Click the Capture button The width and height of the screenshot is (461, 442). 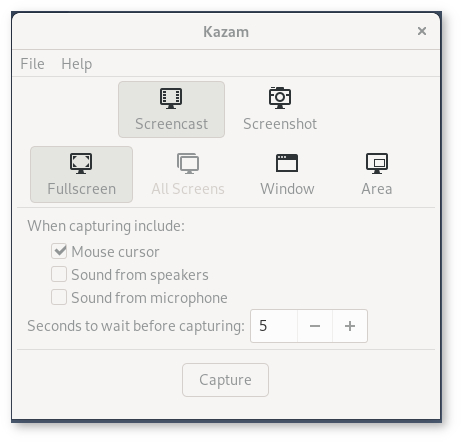[x=225, y=380]
